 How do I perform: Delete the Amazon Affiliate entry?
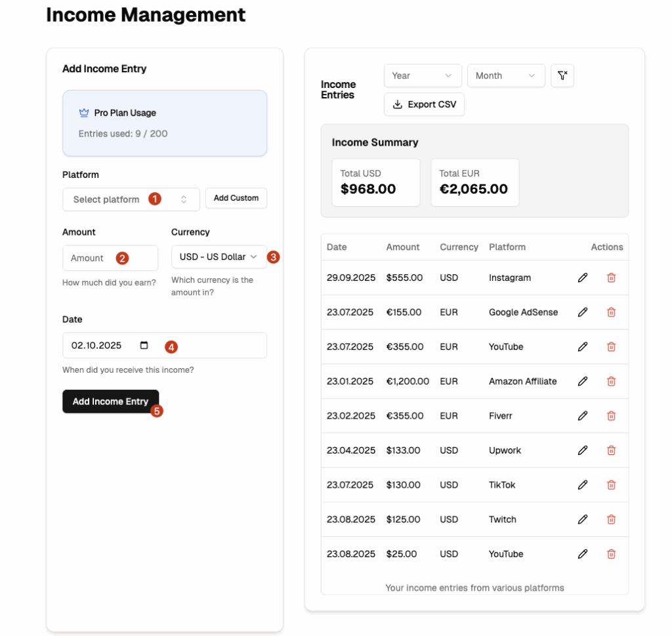611,381
